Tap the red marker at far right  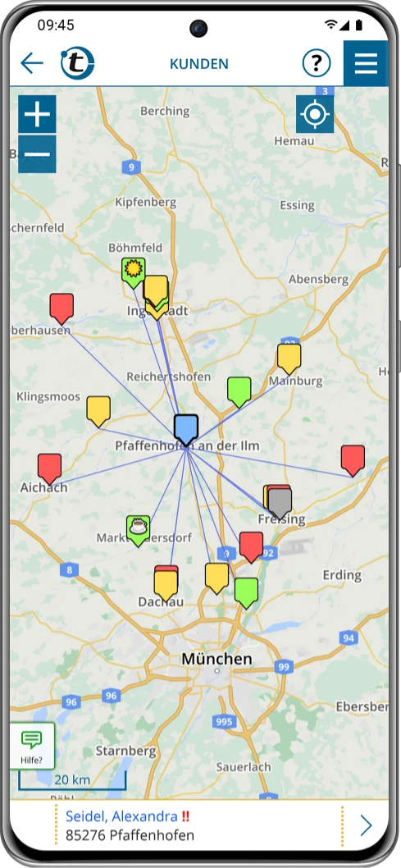tap(353, 459)
